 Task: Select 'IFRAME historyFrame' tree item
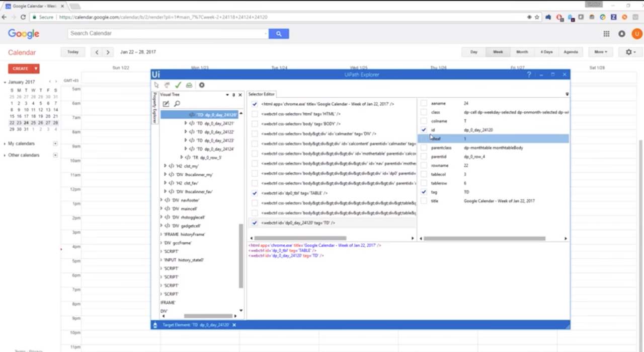(184, 235)
